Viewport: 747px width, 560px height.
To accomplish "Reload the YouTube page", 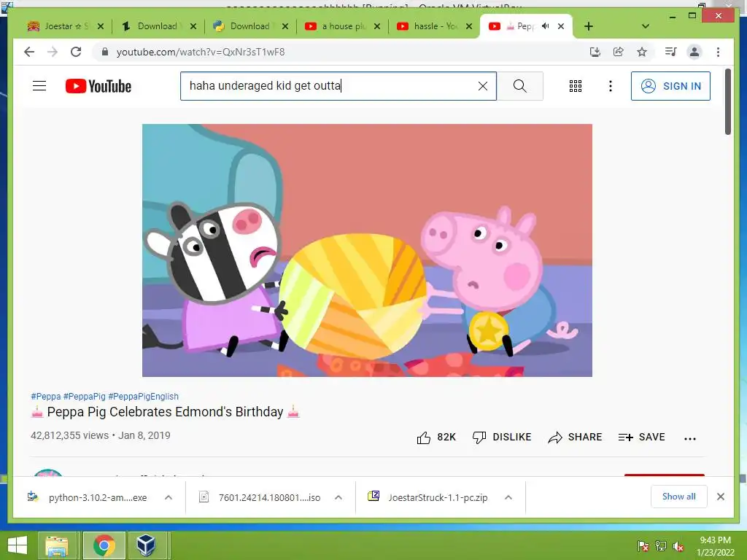I will (76, 52).
